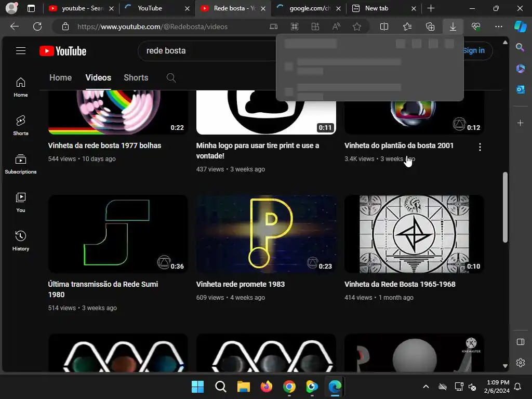Refresh the current page

37,26
